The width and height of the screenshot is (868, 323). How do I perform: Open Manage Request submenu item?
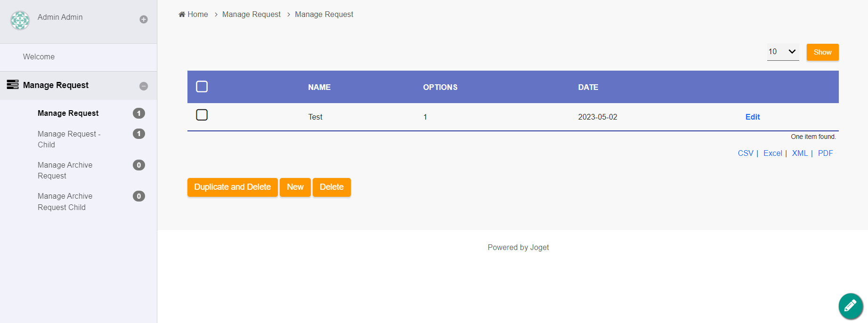point(68,113)
